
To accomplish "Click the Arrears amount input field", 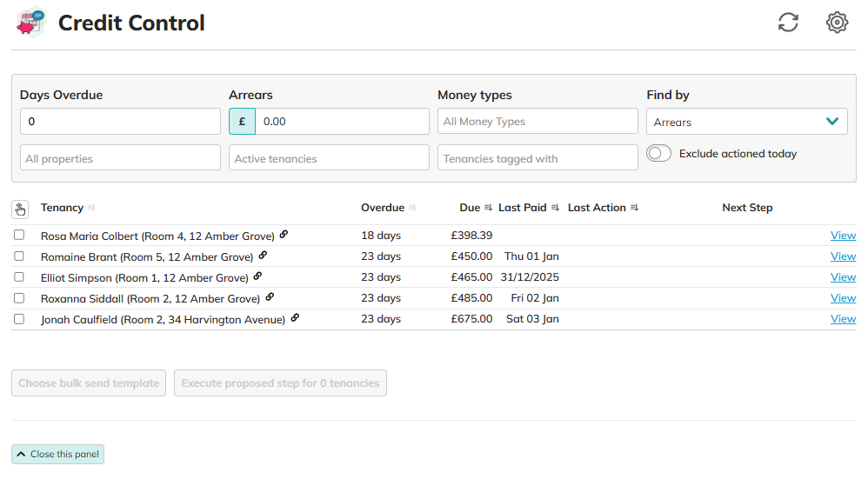I will (x=341, y=122).
